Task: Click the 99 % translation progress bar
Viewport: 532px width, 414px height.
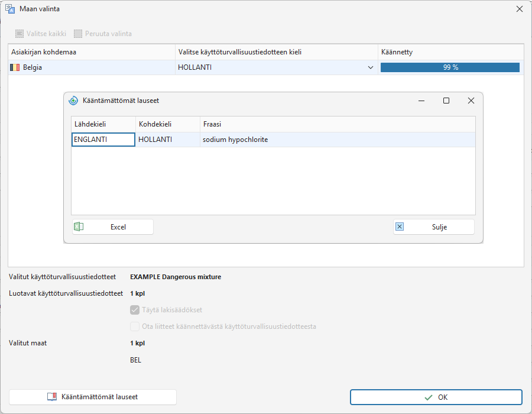Action: (x=450, y=67)
